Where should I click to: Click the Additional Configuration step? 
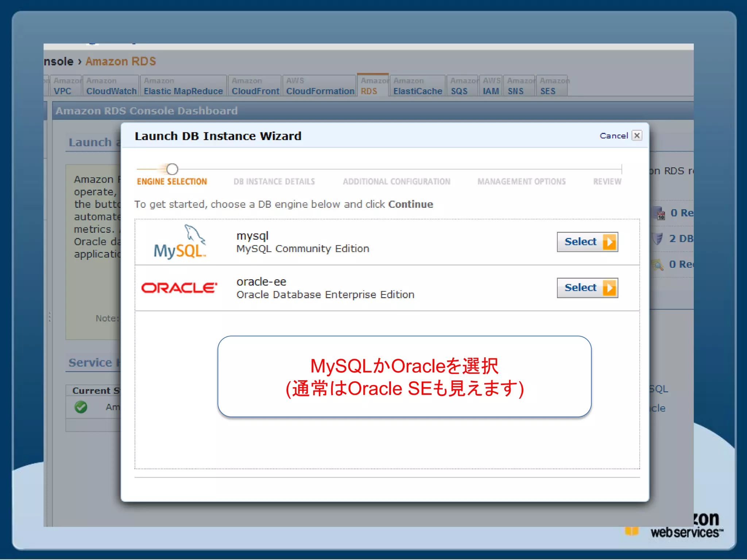click(396, 182)
